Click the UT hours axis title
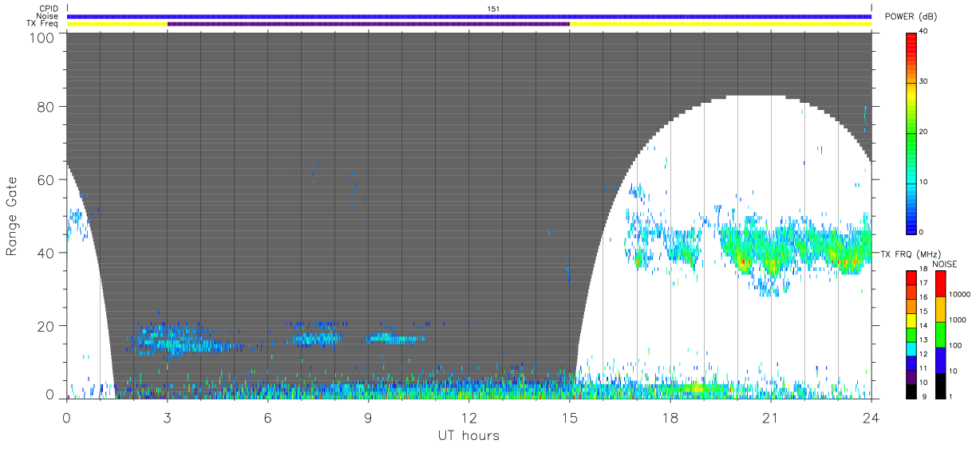Screen dimensions: 980x452 [468, 435]
